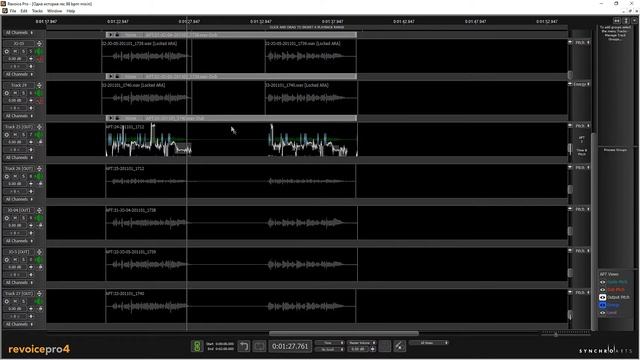This screenshot has height=360, width=640.
Task: Click the Track 27 [OUT] name button
Action: point(19,293)
